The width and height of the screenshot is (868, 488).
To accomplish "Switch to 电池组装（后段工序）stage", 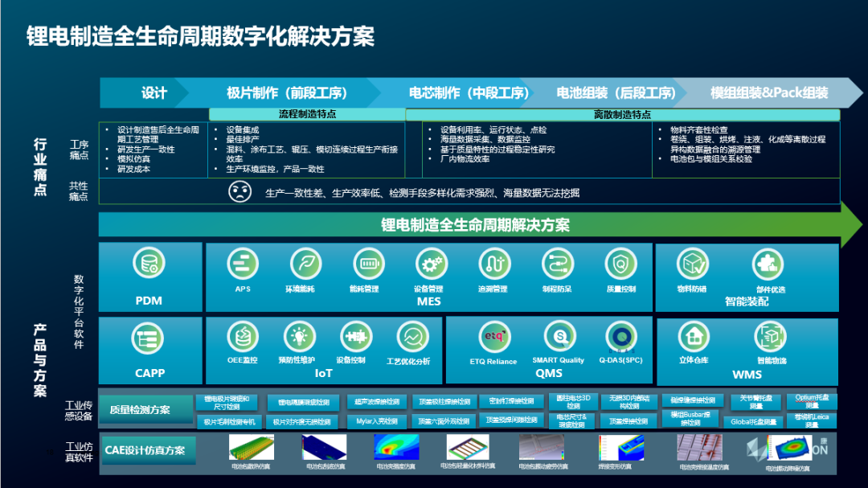I will (x=616, y=92).
